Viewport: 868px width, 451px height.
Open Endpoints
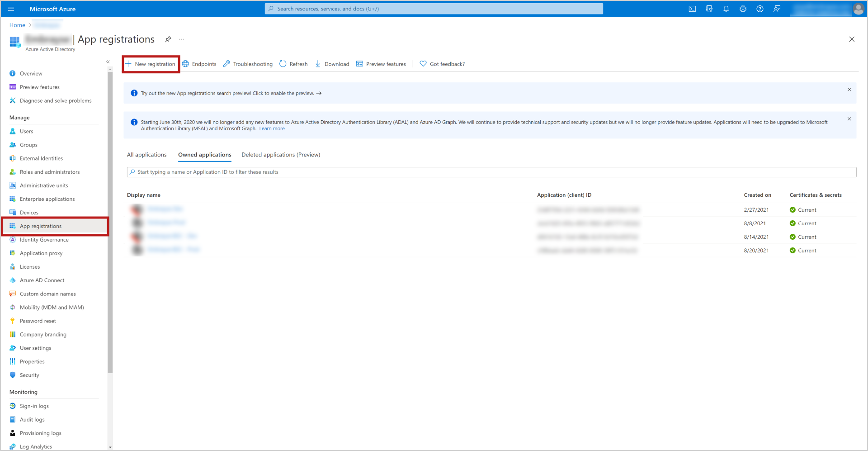point(199,64)
